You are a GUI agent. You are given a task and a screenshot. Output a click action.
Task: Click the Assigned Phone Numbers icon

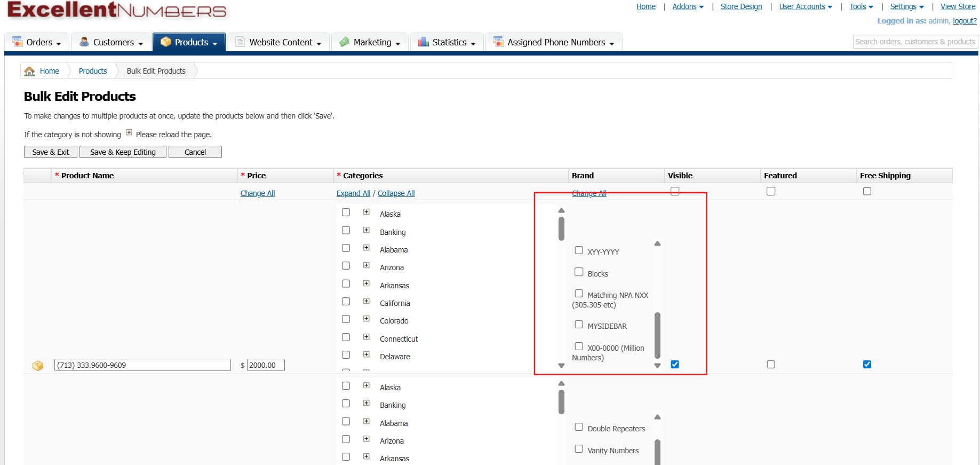[499, 42]
